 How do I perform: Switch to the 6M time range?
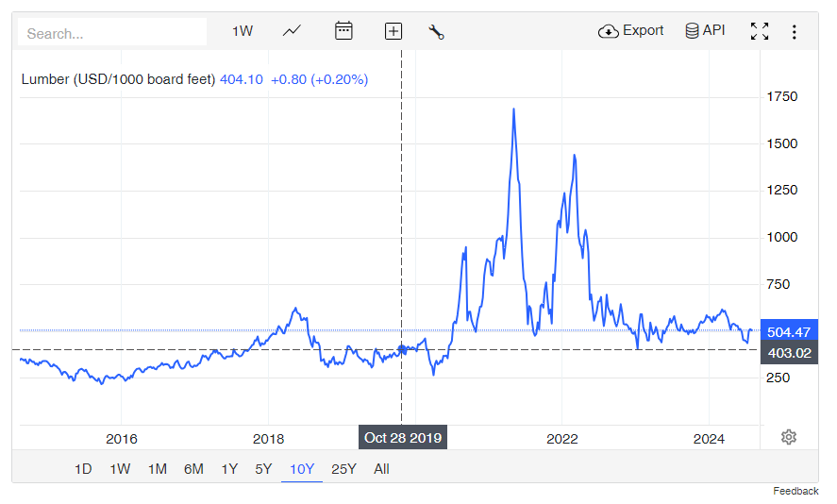point(193,469)
